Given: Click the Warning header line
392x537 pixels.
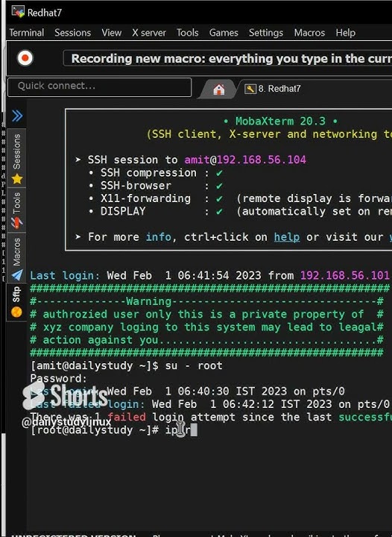Looking at the screenshot, I should (x=206, y=301).
